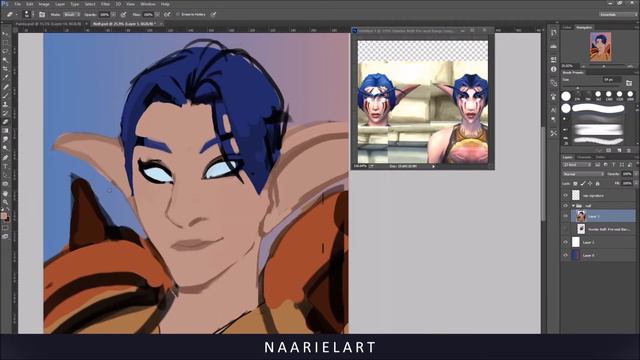Open the Image menu
Viewport: 640px width, 360px height.
pyautogui.click(x=44, y=4)
